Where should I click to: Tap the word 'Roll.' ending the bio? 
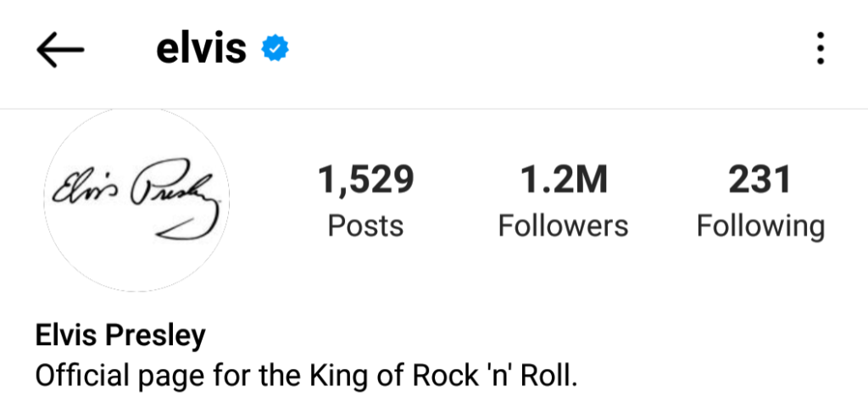552,376
